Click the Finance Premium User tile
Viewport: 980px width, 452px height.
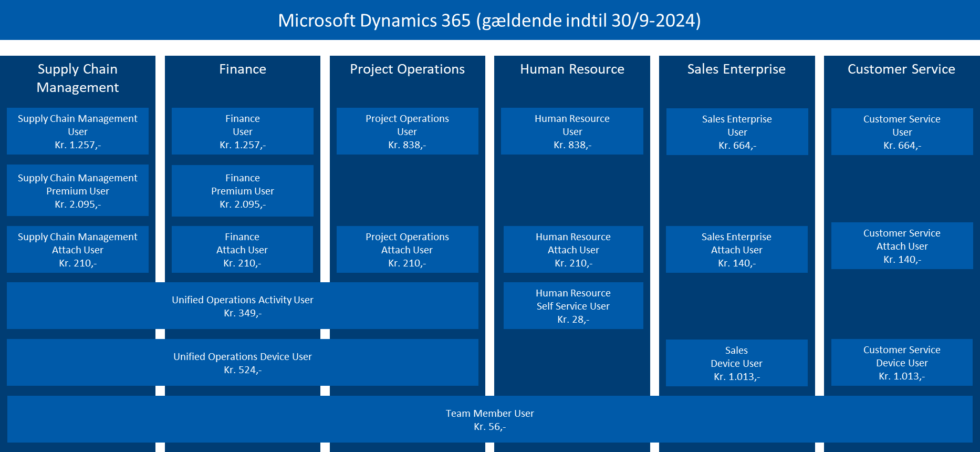pyautogui.click(x=242, y=191)
